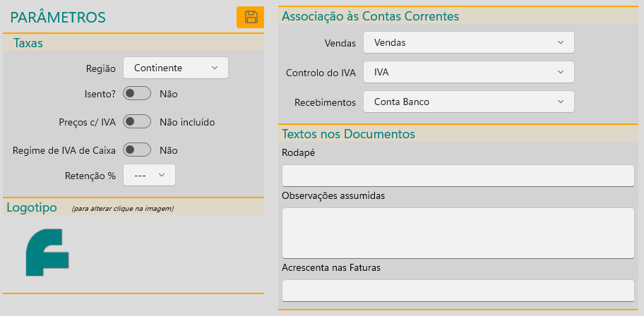Image resolution: width=644 pixels, height=316 pixels.
Task: Click the logo image to change it
Action: pyautogui.click(x=47, y=253)
